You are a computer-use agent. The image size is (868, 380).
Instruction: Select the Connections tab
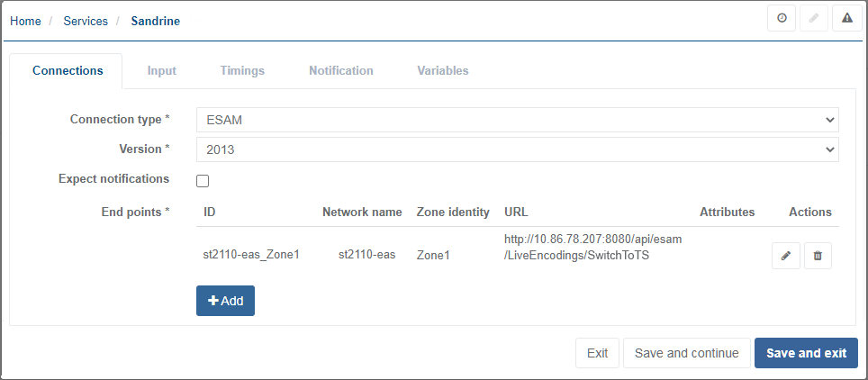(68, 70)
